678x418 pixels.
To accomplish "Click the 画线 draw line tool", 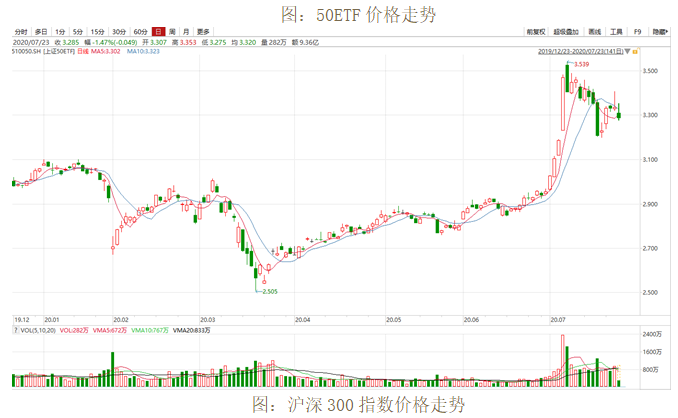I will pos(595,32).
